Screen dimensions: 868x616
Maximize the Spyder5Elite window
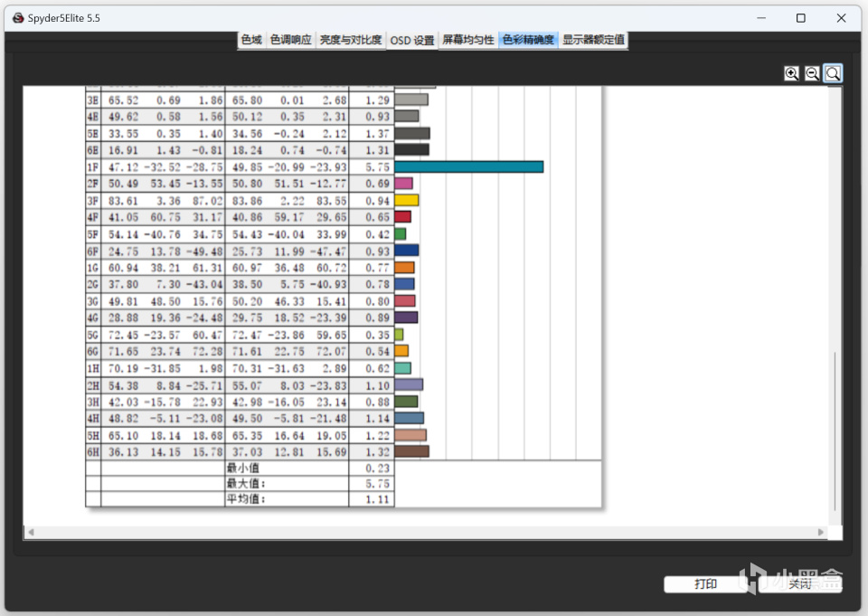point(801,18)
